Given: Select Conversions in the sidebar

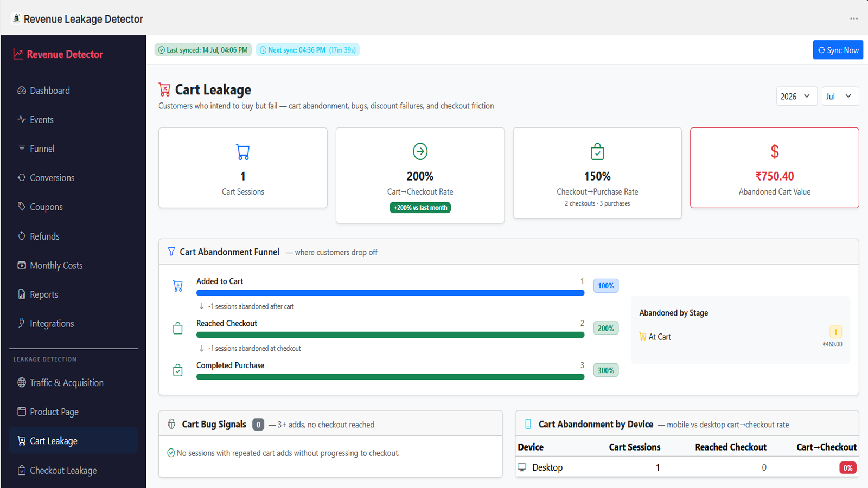Looking at the screenshot, I should [73, 178].
